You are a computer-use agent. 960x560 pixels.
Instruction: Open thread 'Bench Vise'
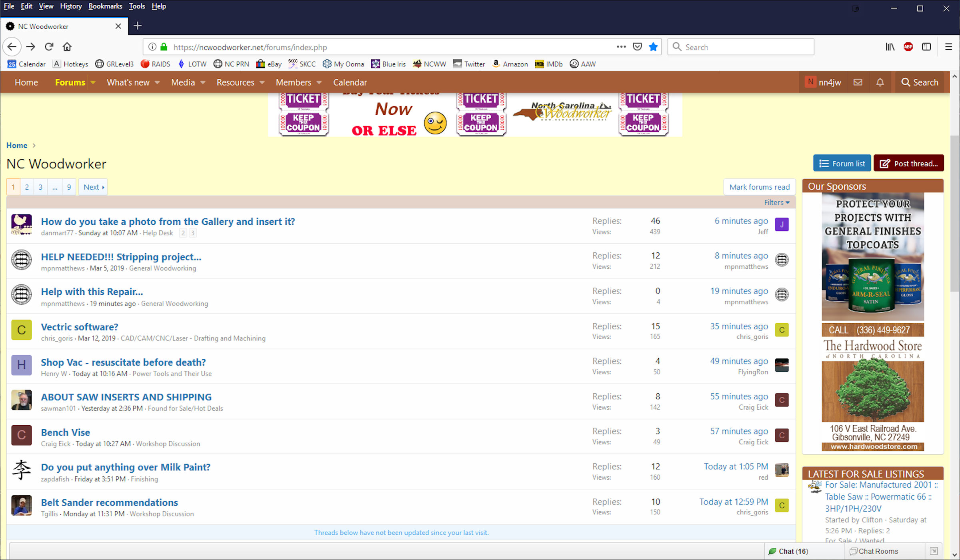point(65,432)
